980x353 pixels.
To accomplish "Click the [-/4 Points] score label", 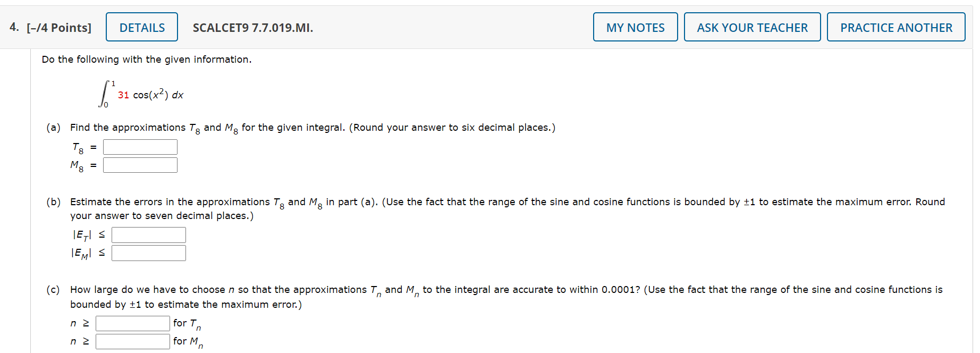I will click(60, 27).
